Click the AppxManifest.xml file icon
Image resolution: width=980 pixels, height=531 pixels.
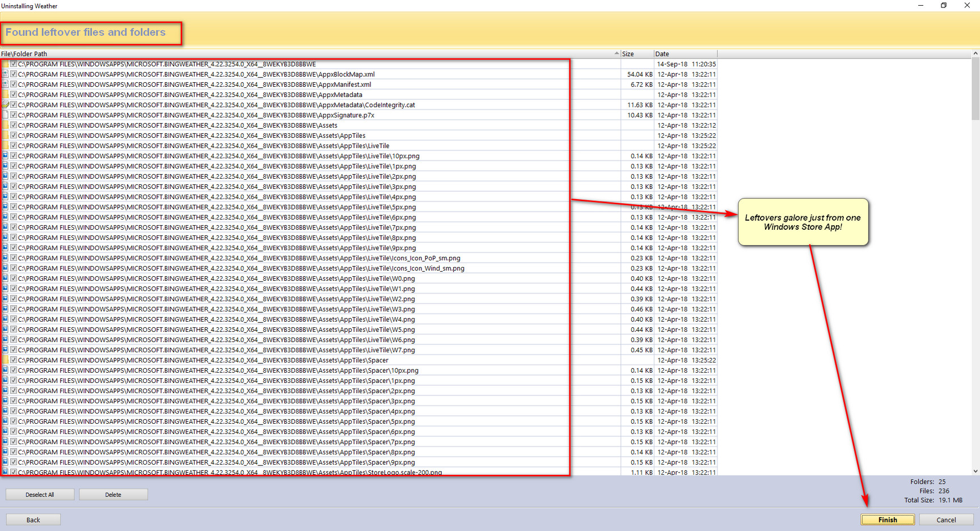click(x=5, y=85)
